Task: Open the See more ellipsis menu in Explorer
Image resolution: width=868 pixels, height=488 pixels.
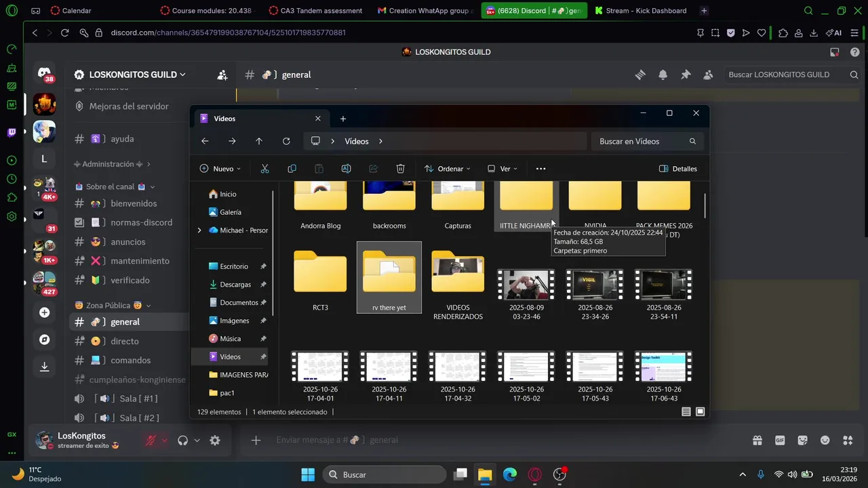Action: [540, 169]
